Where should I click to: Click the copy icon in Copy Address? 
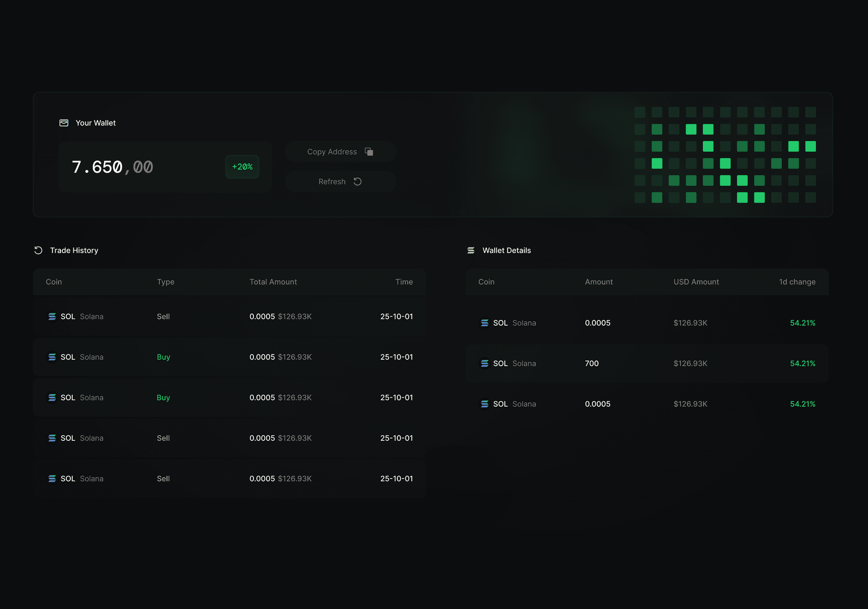(x=369, y=152)
